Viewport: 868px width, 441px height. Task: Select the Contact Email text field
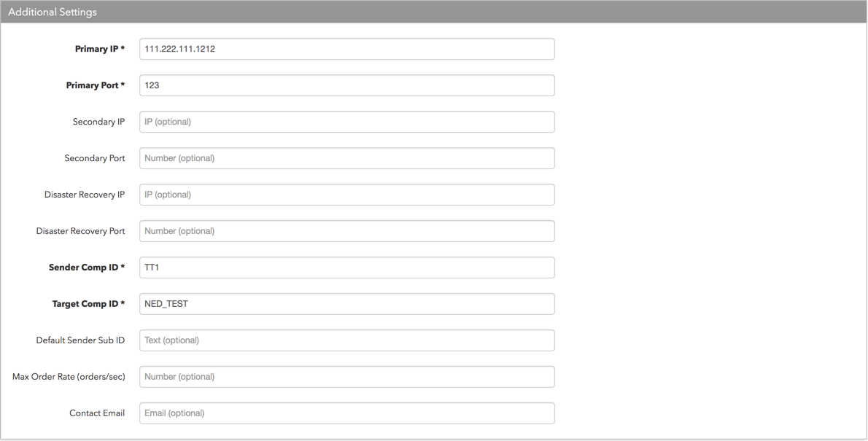pyautogui.click(x=346, y=413)
